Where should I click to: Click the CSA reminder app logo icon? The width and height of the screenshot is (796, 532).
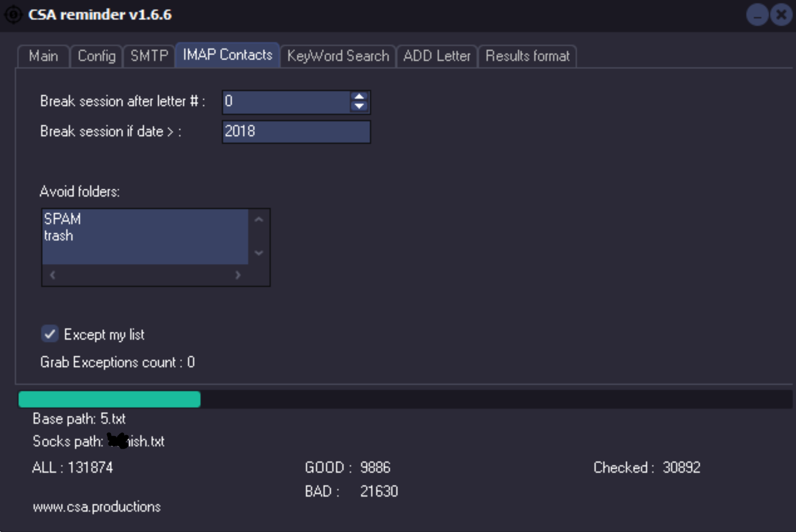tap(13, 15)
